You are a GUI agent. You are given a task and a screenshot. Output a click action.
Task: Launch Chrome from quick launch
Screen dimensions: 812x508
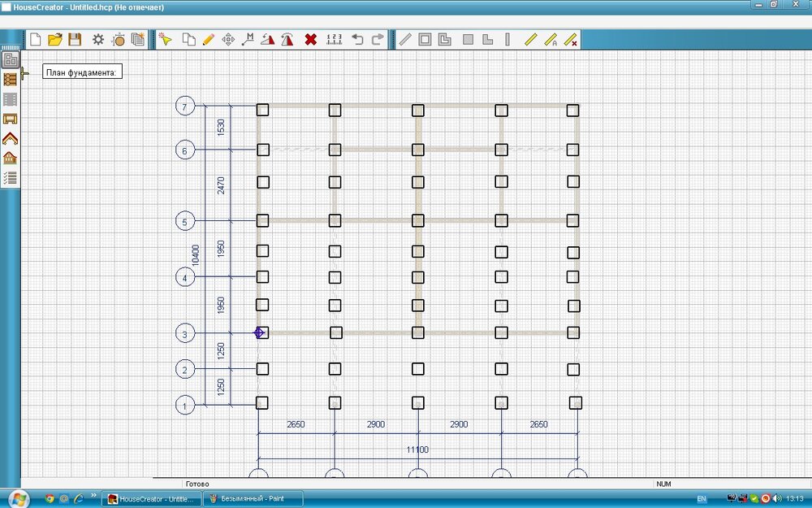[50, 499]
